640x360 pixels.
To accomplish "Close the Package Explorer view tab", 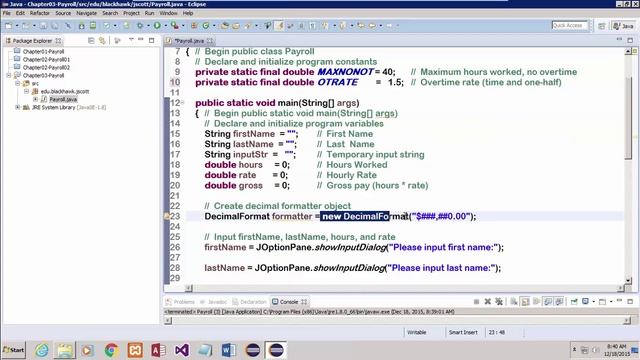I will point(58,41).
